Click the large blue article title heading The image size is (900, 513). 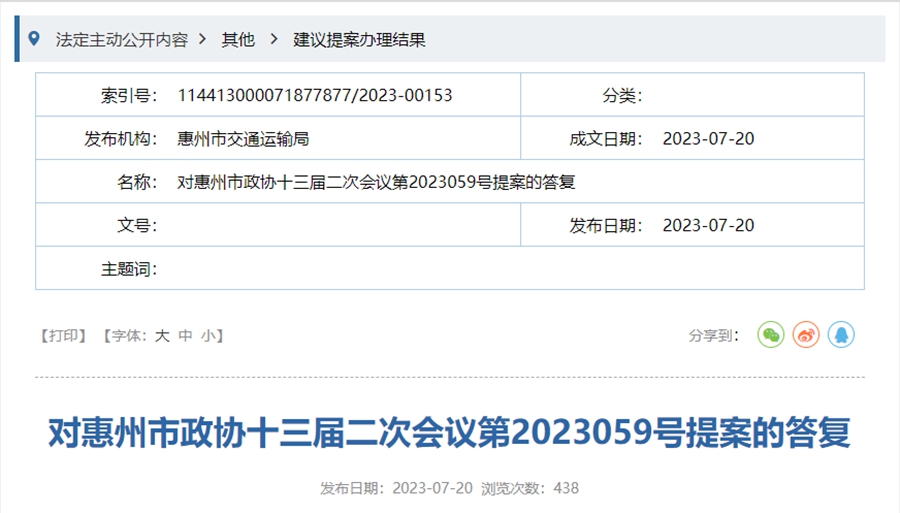pos(450,433)
